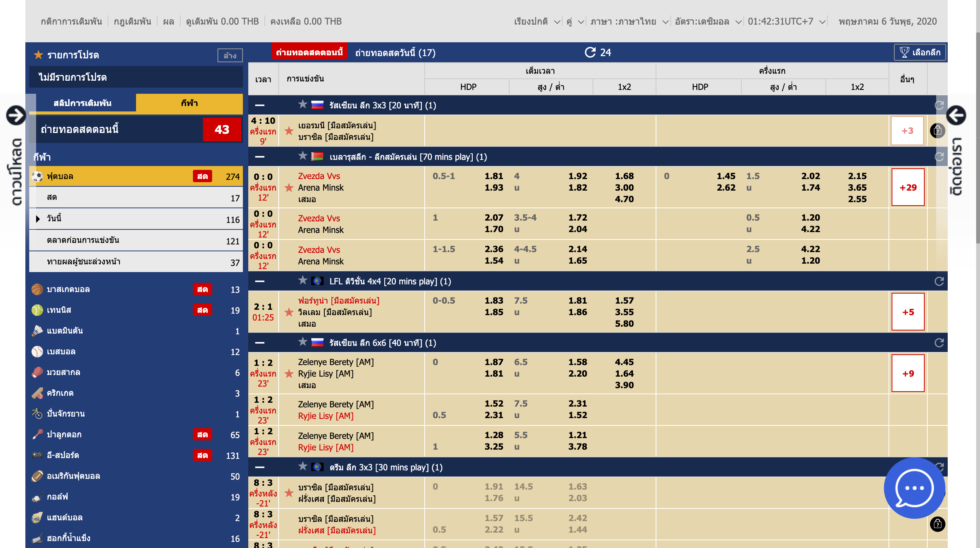
Task: Open ถ่ายทอดสดวันนี้ (17) tab
Action: (395, 53)
